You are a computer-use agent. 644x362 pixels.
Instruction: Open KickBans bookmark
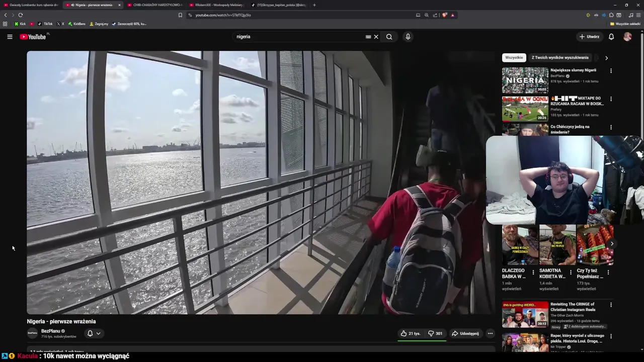click(x=77, y=24)
